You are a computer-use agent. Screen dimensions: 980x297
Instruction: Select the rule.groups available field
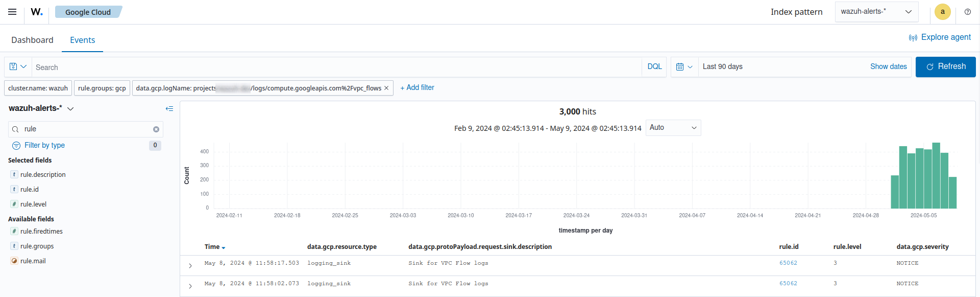click(37, 246)
